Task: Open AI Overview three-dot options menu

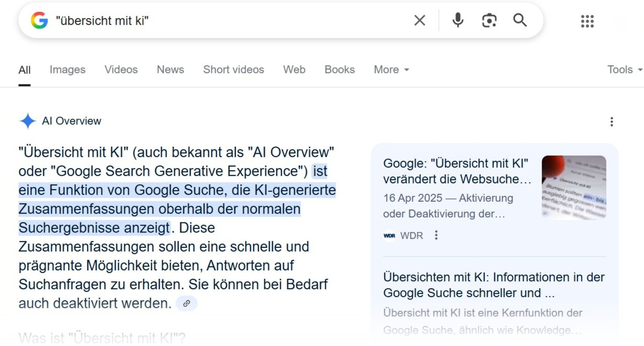Action: [611, 122]
